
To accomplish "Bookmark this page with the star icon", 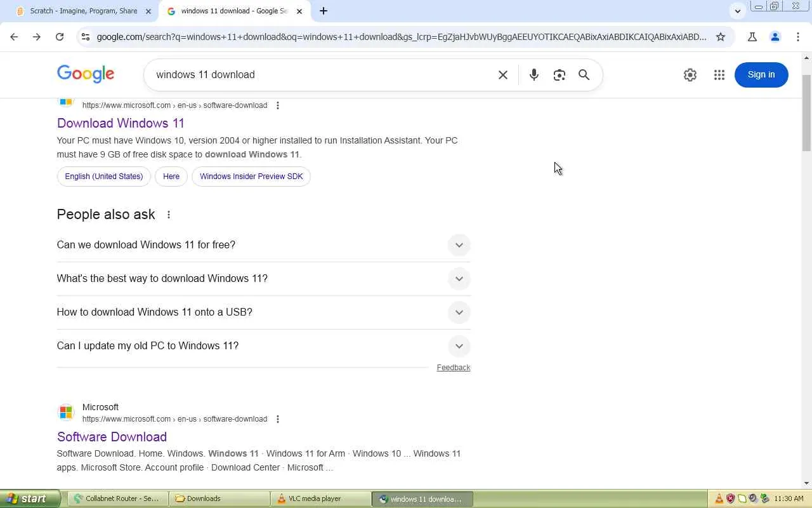I will [721, 37].
